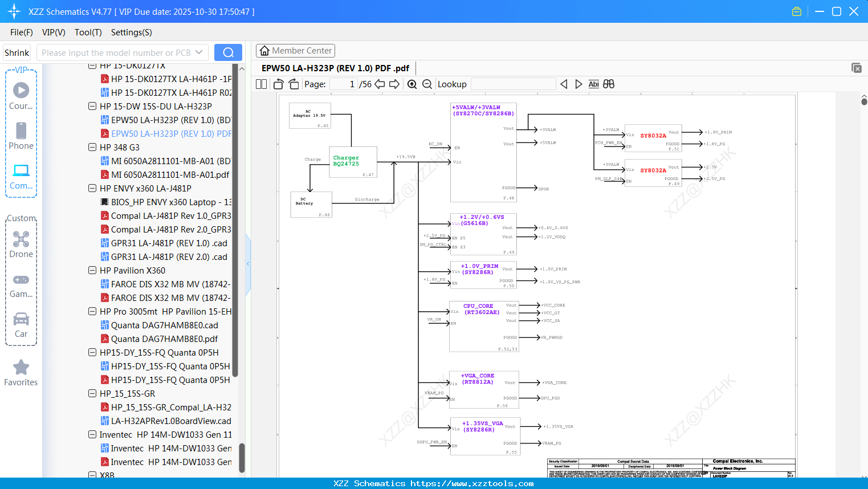Toggle the Abi whole-word match icon

pyautogui.click(x=593, y=84)
